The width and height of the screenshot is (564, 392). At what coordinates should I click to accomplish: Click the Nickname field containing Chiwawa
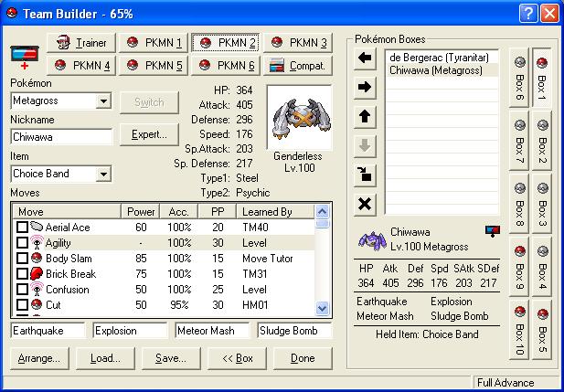click(x=61, y=137)
